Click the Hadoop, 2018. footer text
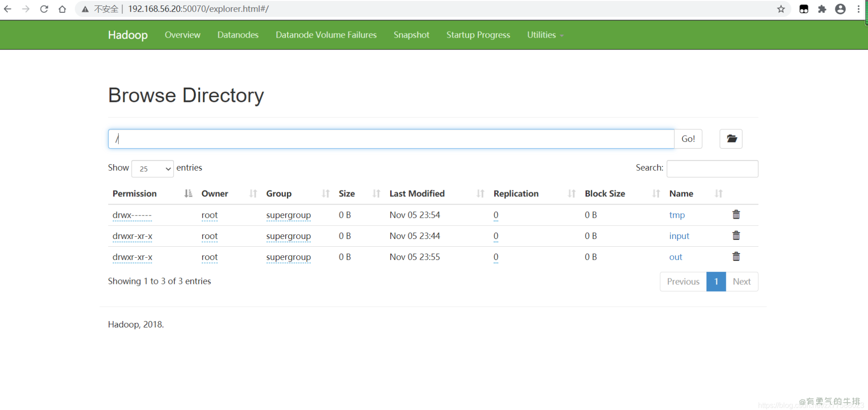The width and height of the screenshot is (868, 410). 136,324
